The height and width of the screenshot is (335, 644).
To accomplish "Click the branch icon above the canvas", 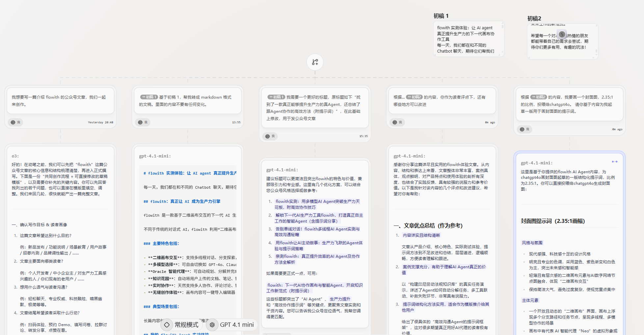I will [x=315, y=62].
